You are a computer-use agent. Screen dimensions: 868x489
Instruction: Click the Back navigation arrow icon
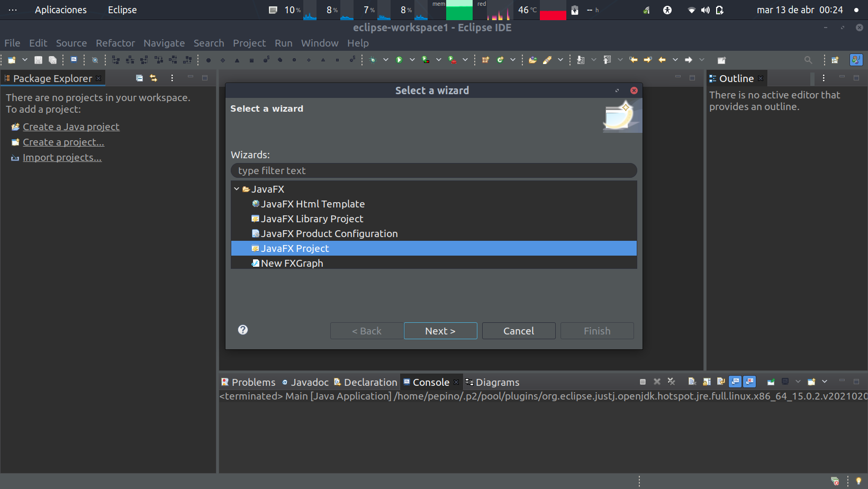(662, 60)
